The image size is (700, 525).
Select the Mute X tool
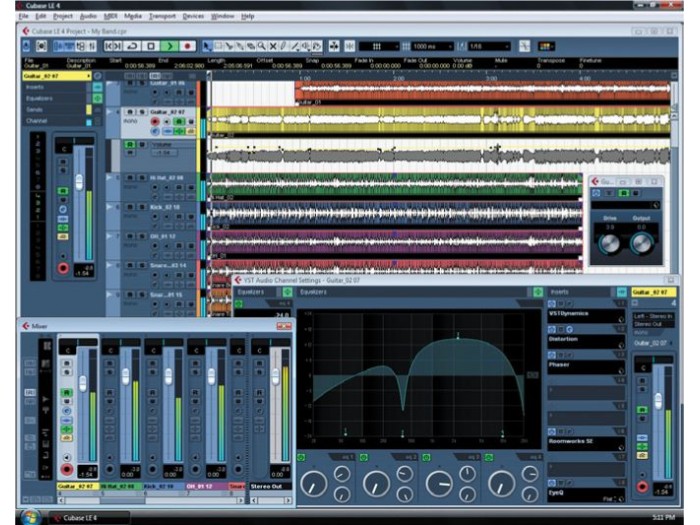coord(273,46)
